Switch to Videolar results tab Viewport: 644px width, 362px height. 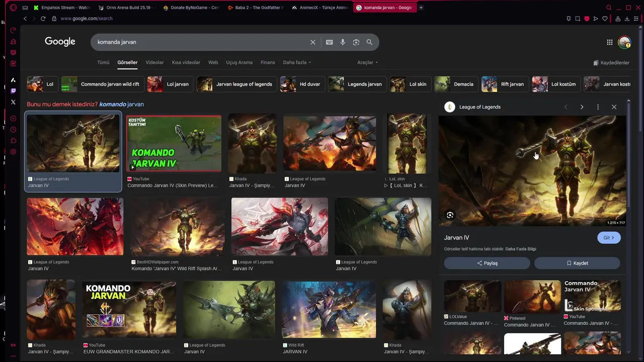[154, 62]
